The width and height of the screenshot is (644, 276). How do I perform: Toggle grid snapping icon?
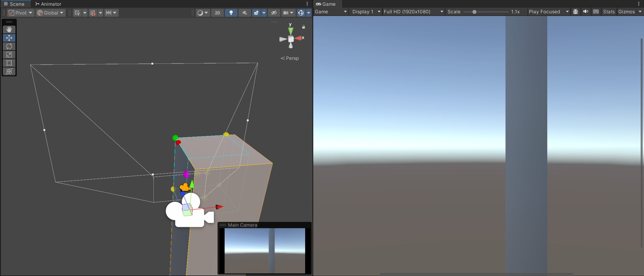(x=77, y=13)
